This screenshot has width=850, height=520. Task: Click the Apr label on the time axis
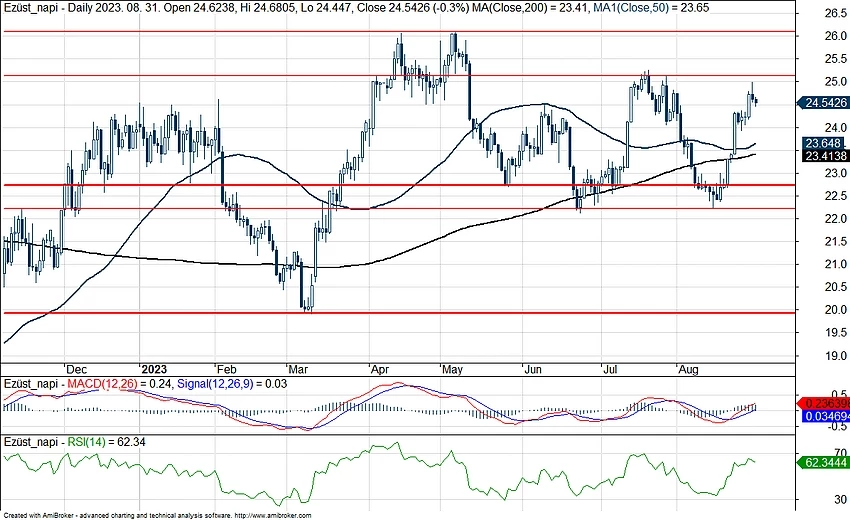point(379,369)
